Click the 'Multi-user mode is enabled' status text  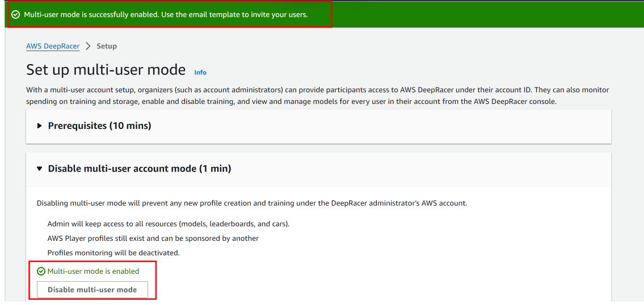(93, 271)
